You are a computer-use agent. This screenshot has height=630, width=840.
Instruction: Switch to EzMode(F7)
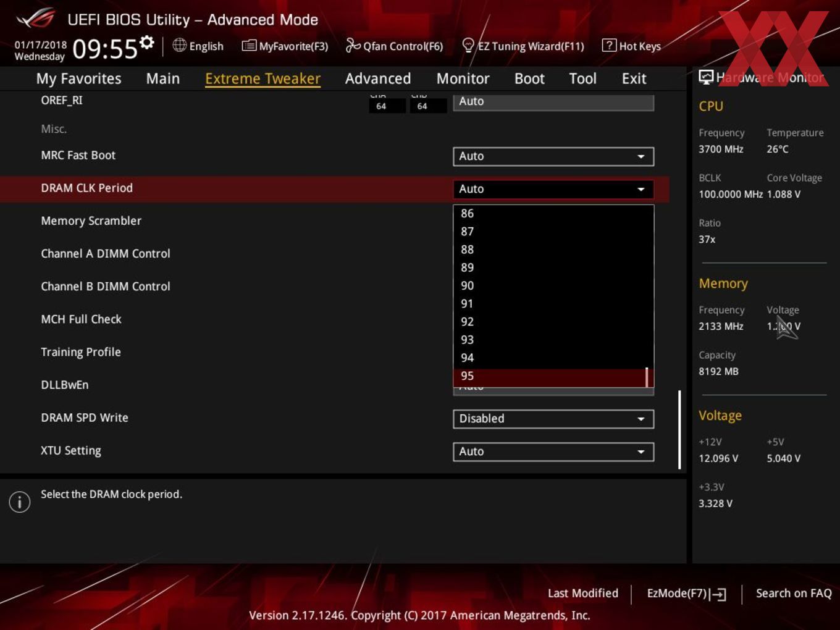tap(686, 594)
